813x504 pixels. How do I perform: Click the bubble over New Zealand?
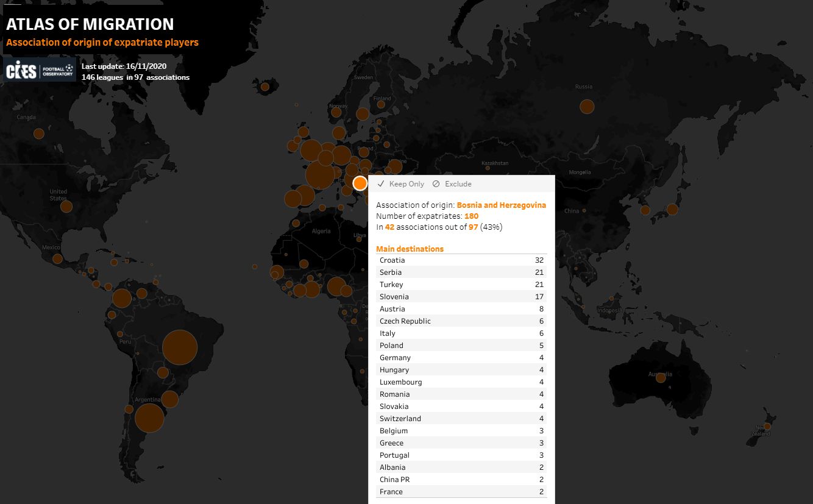[768, 426]
